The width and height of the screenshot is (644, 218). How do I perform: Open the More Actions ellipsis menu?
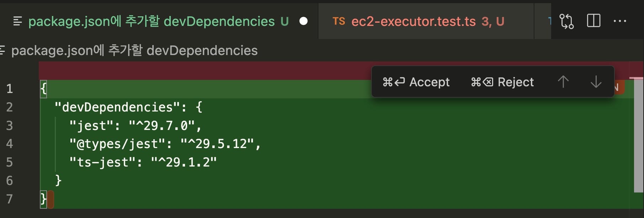pyautogui.click(x=620, y=21)
